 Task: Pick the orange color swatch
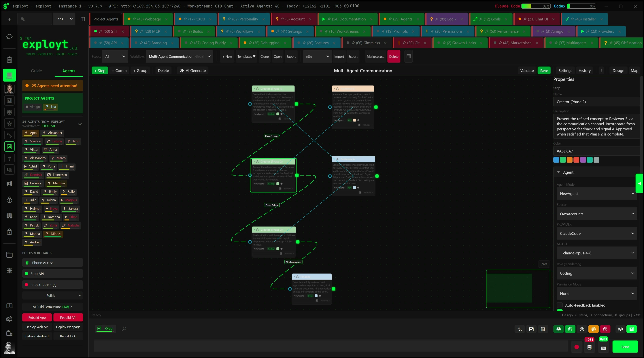[569, 160]
